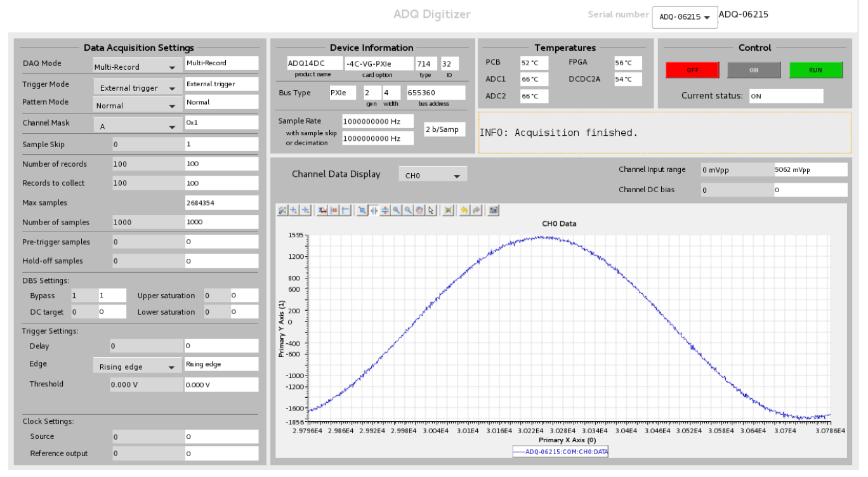Select the Zoom In tool on the plot toolbar
The width and height of the screenshot is (868, 477).
(395, 209)
